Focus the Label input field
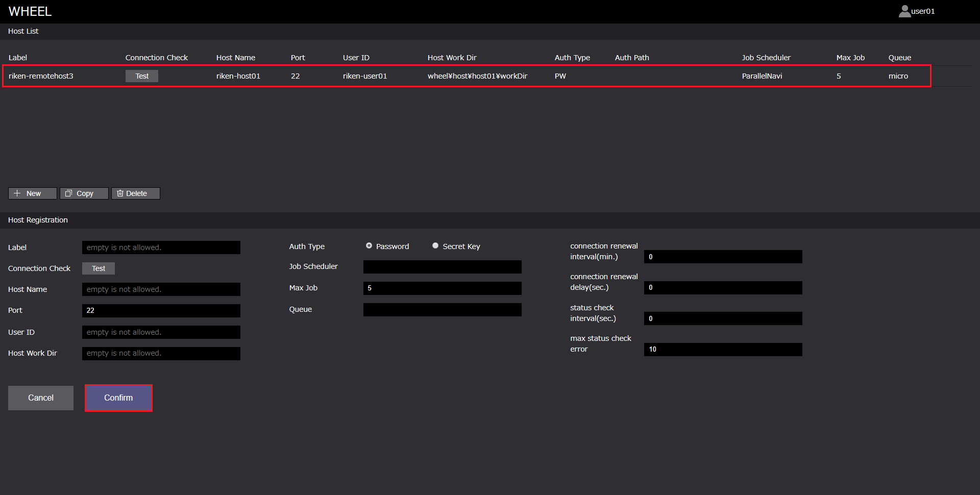The width and height of the screenshot is (980, 495). click(x=161, y=247)
